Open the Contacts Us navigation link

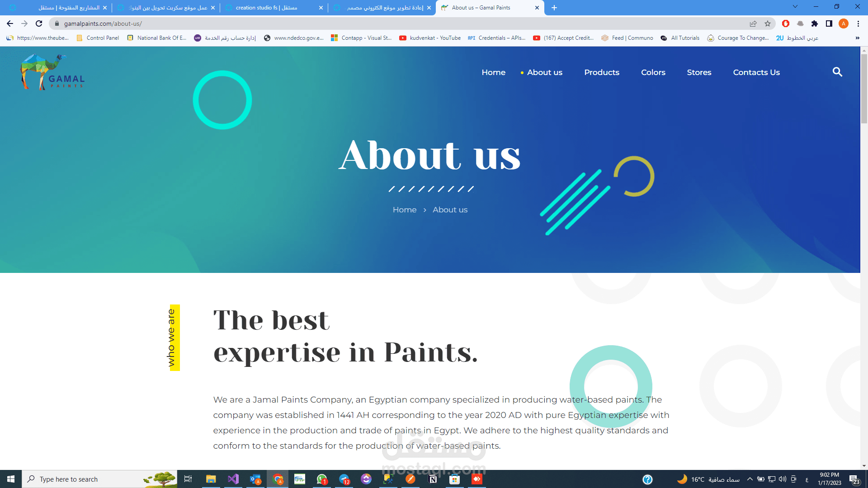click(x=756, y=72)
